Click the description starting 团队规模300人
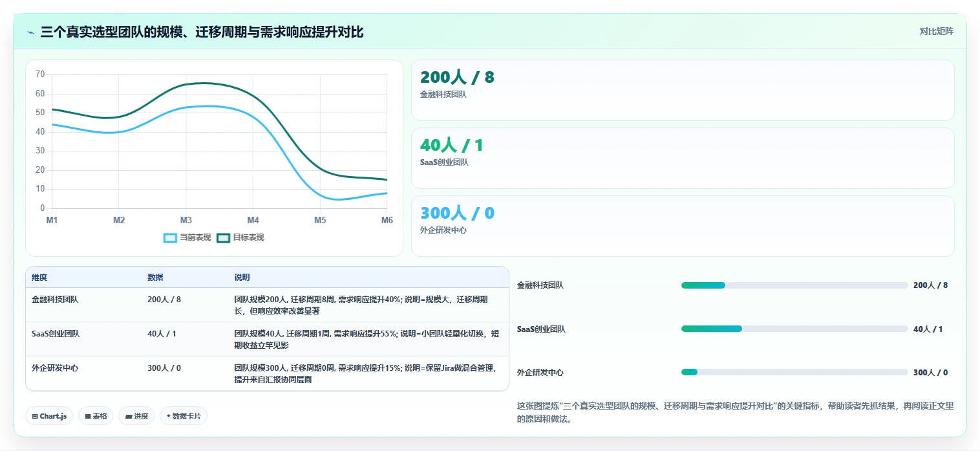The width and height of the screenshot is (980, 451). pos(366,373)
